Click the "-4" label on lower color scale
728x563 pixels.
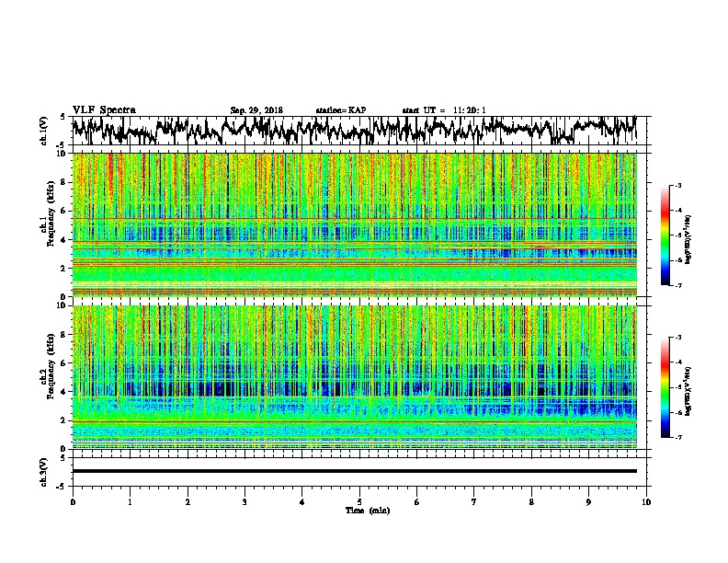coord(678,362)
